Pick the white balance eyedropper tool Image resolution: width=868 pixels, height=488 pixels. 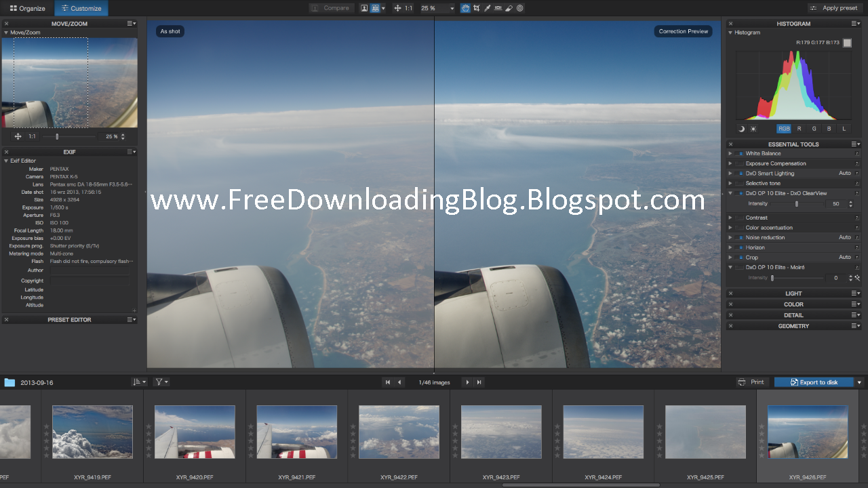pyautogui.click(x=487, y=8)
